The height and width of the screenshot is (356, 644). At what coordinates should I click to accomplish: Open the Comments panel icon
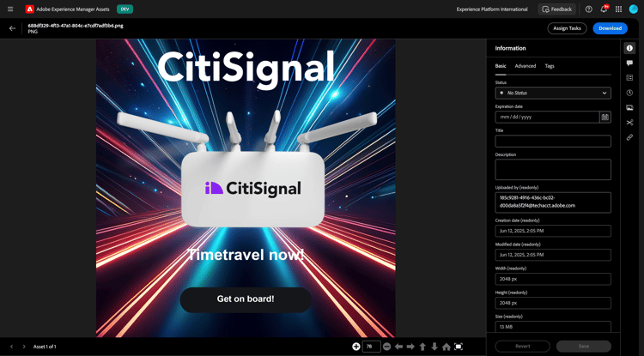coord(629,63)
